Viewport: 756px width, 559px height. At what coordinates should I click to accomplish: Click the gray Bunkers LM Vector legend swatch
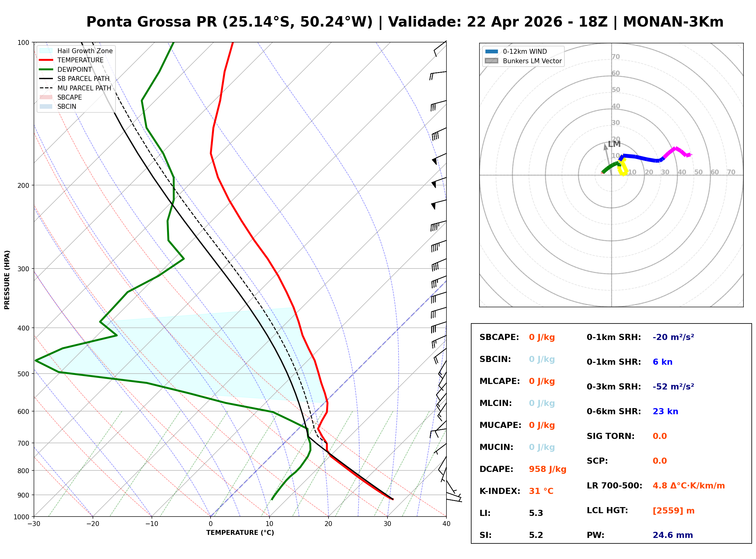point(491,61)
